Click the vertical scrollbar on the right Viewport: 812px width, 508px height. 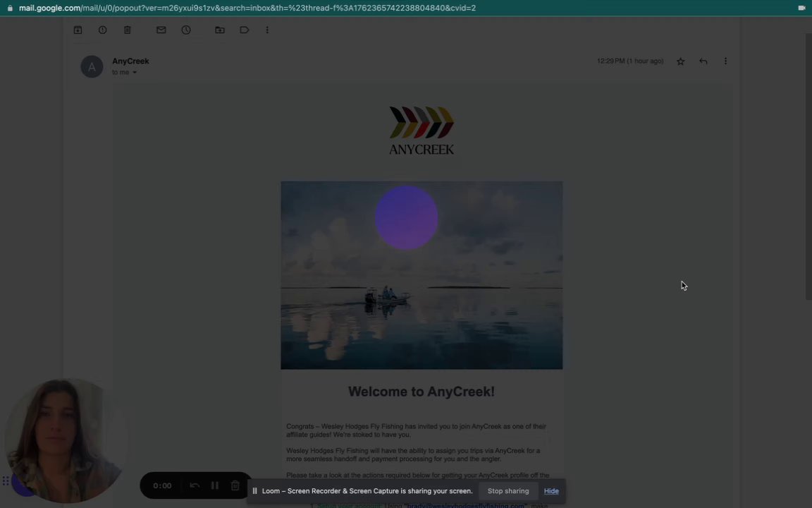(808, 166)
